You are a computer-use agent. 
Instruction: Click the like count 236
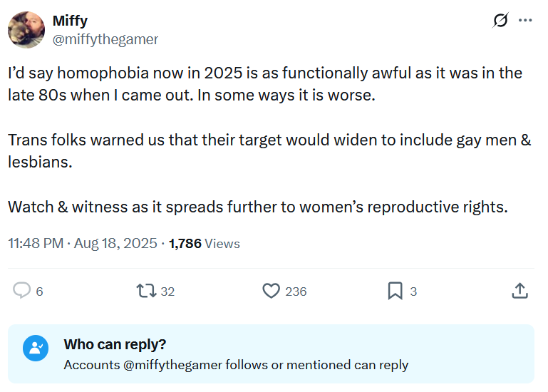(296, 292)
